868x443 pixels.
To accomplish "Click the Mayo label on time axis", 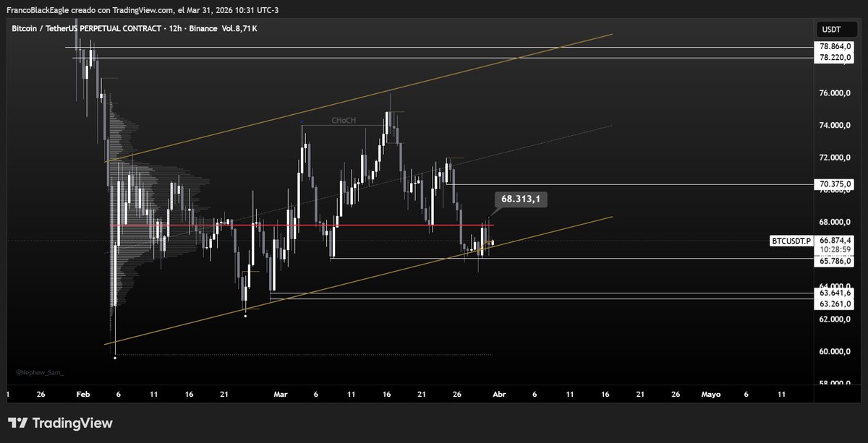I will [711, 395].
